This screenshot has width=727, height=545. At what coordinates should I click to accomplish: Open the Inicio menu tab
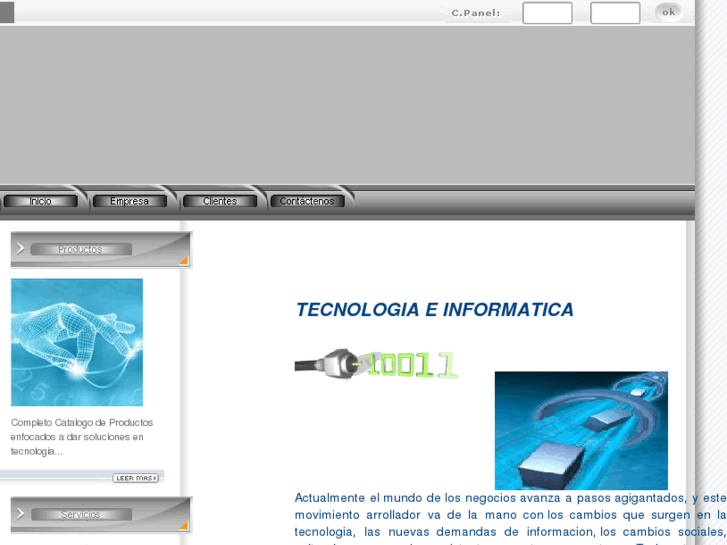tap(40, 201)
